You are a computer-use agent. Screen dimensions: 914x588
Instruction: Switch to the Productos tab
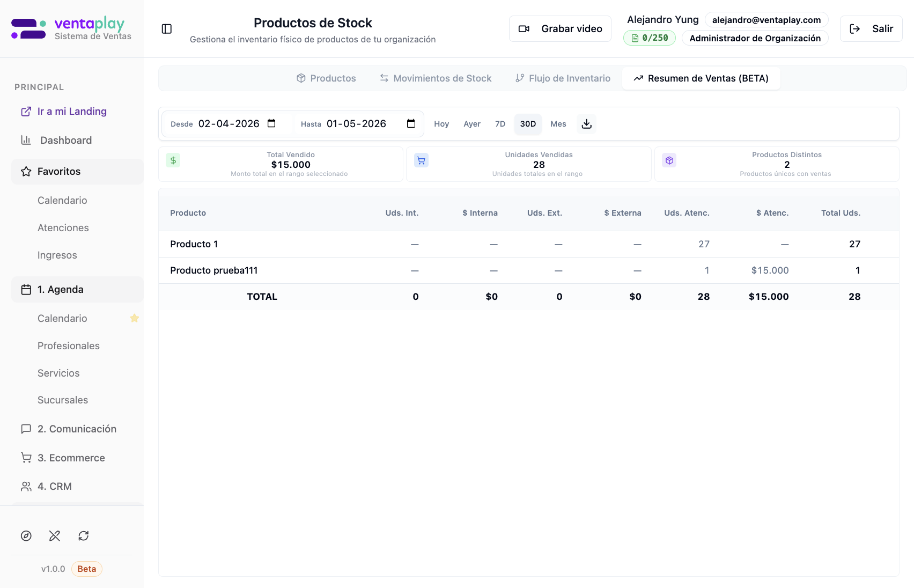point(326,78)
